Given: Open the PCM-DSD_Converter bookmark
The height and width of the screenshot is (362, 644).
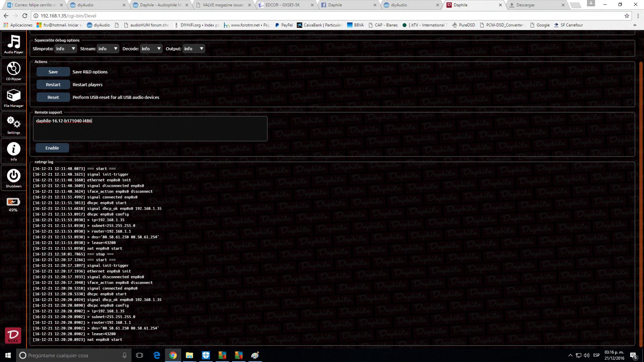Looking at the screenshot, I should [x=501, y=25].
